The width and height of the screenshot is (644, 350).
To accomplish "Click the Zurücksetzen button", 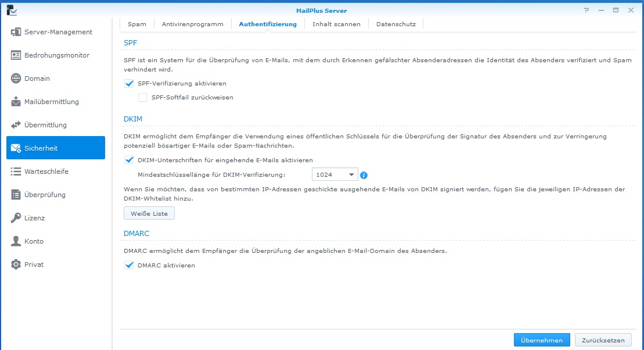I will click(603, 340).
